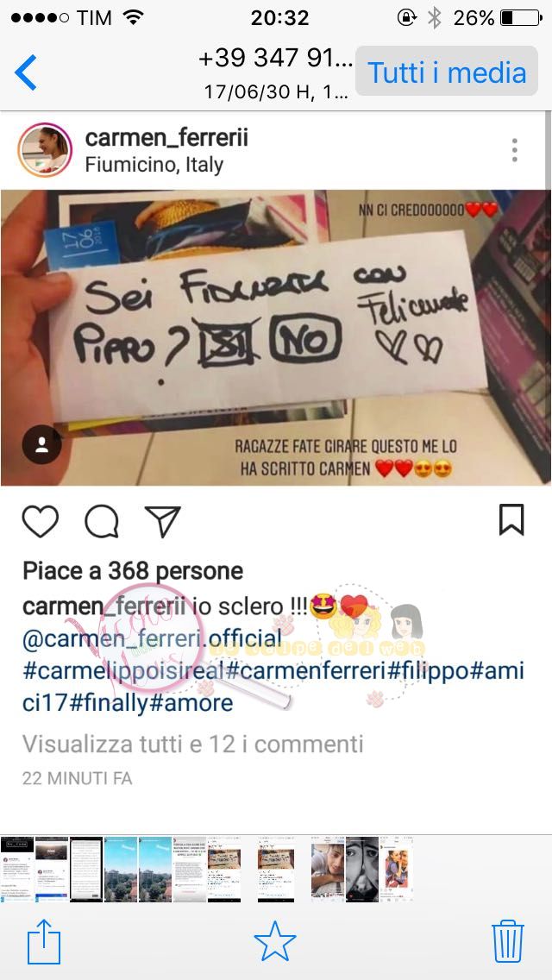
Task: View Piace a 368 persone likes list
Action: coord(133,571)
